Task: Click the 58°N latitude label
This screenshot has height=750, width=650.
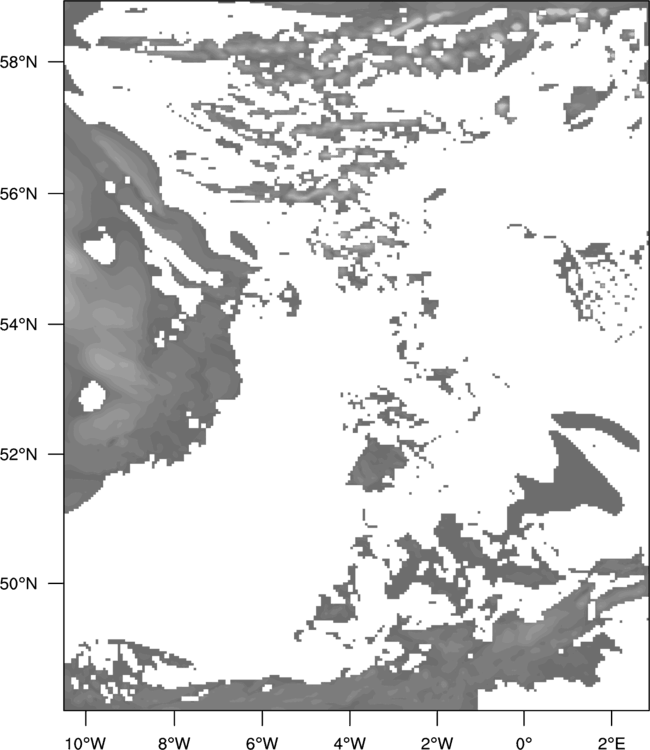Action: 18,62
